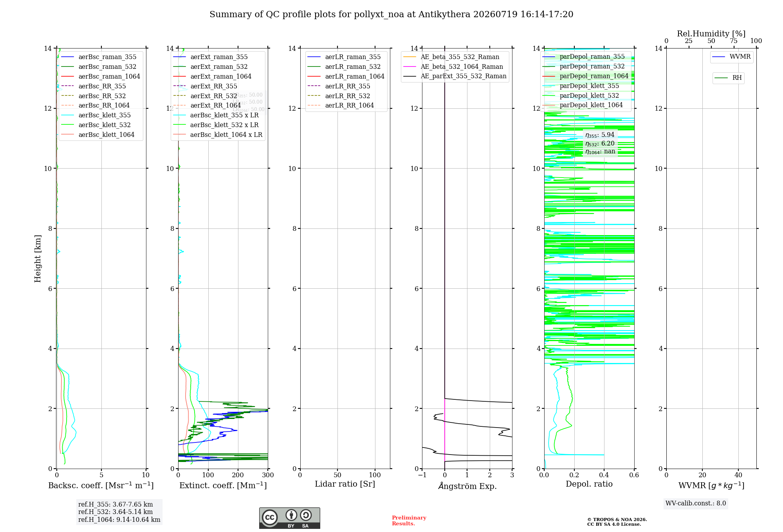Screen dimensions: 783x532
Task: Click the Creative Commons CC license badge
Action: 289,518
